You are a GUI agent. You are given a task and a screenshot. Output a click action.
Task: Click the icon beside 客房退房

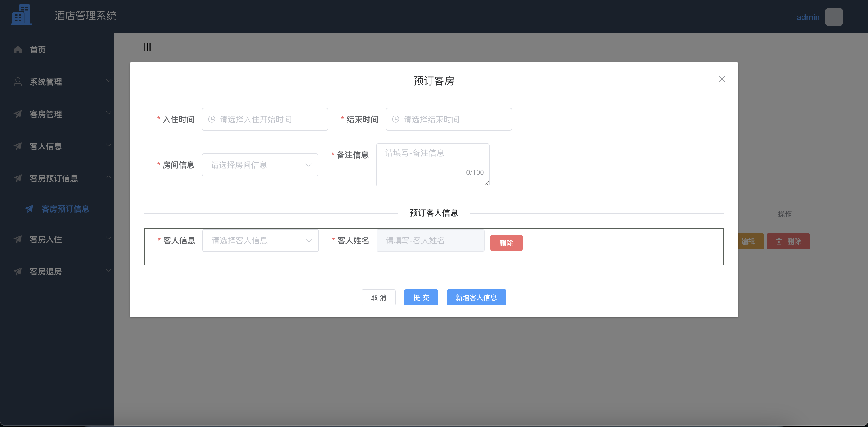(x=18, y=272)
